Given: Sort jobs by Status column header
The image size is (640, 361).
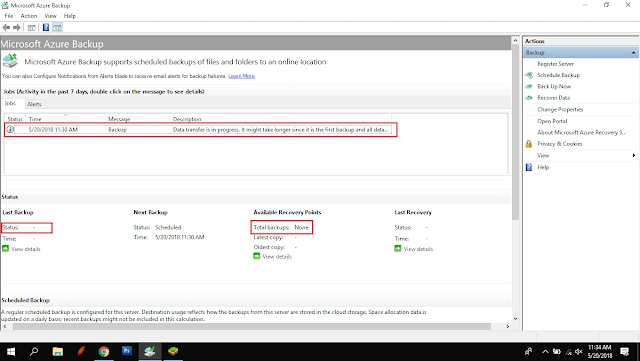Looking at the screenshot, I should click(15, 119).
